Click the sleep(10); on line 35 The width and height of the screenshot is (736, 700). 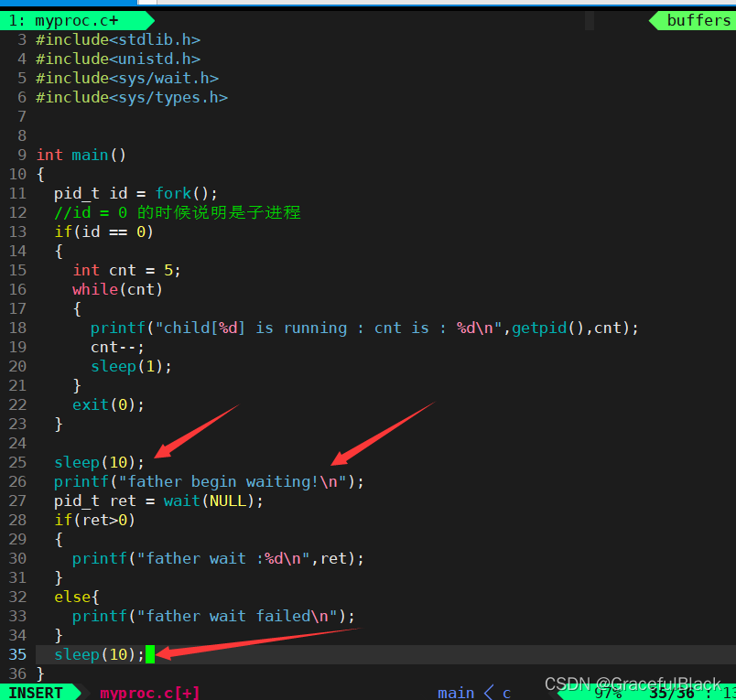click(x=99, y=655)
